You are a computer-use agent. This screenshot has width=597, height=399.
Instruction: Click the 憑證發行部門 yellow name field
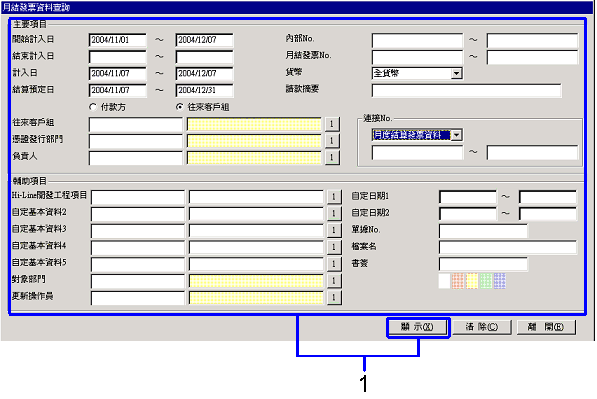[254, 141]
